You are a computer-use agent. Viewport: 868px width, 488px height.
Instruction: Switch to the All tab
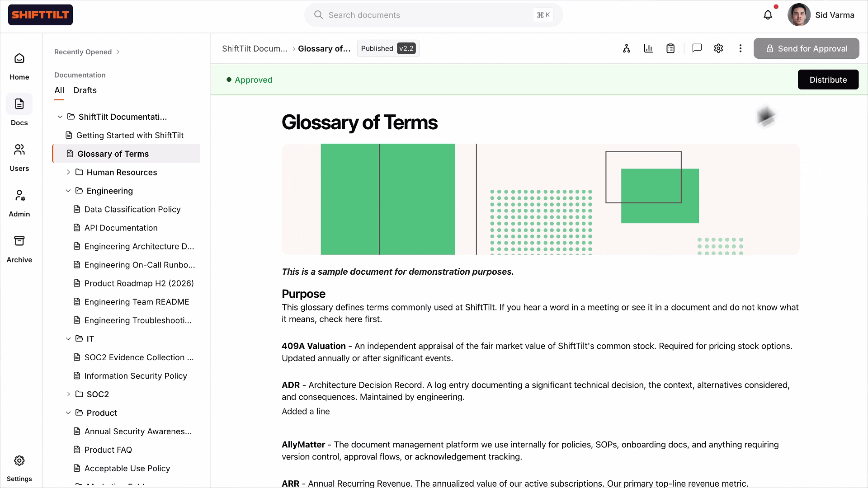tap(59, 90)
